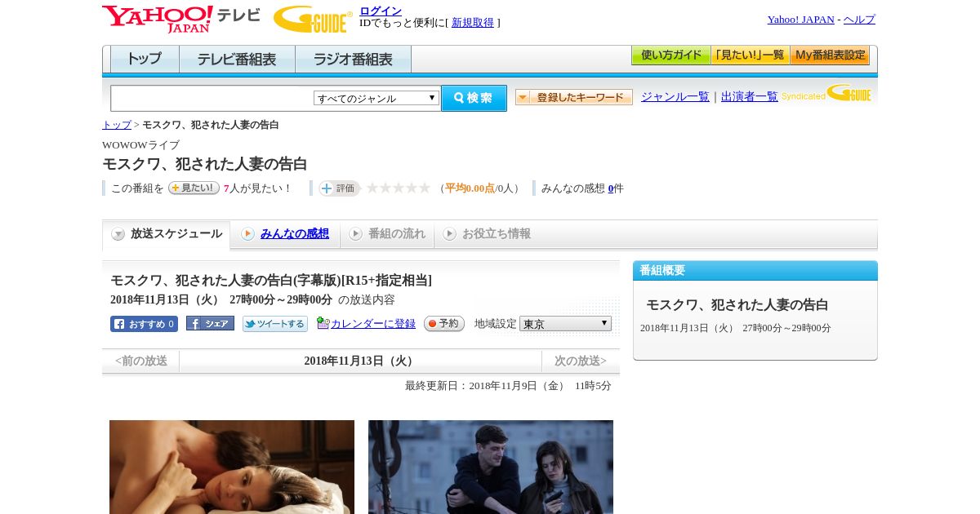Screen dimensions: 980x514
Task: Click the 評価 rating button
Action: pos(339,188)
